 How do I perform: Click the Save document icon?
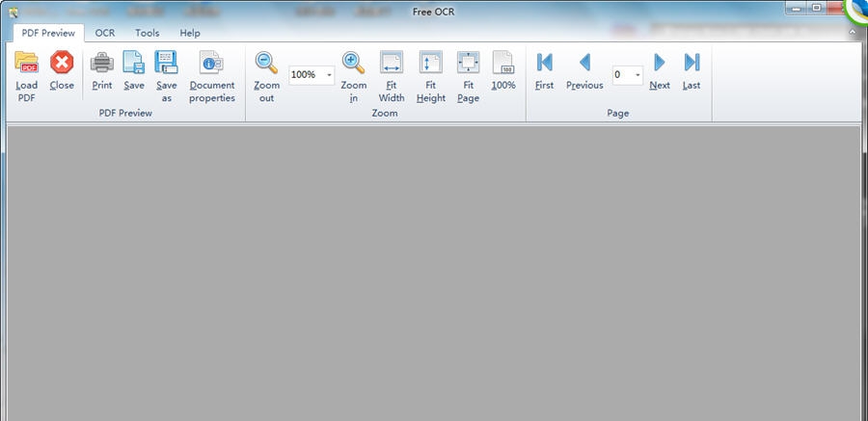[134, 62]
